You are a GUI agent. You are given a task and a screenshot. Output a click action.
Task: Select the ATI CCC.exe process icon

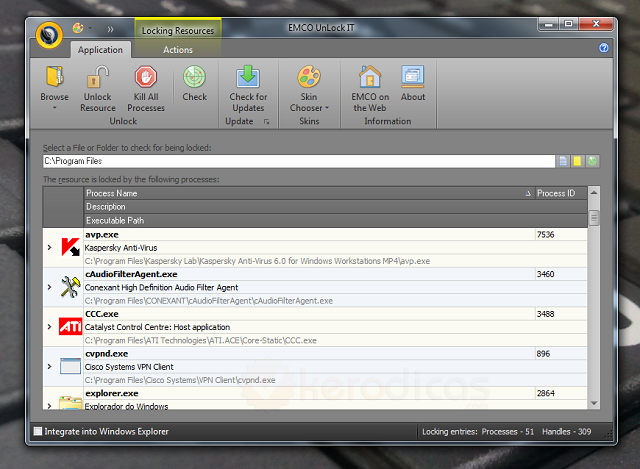(x=70, y=327)
